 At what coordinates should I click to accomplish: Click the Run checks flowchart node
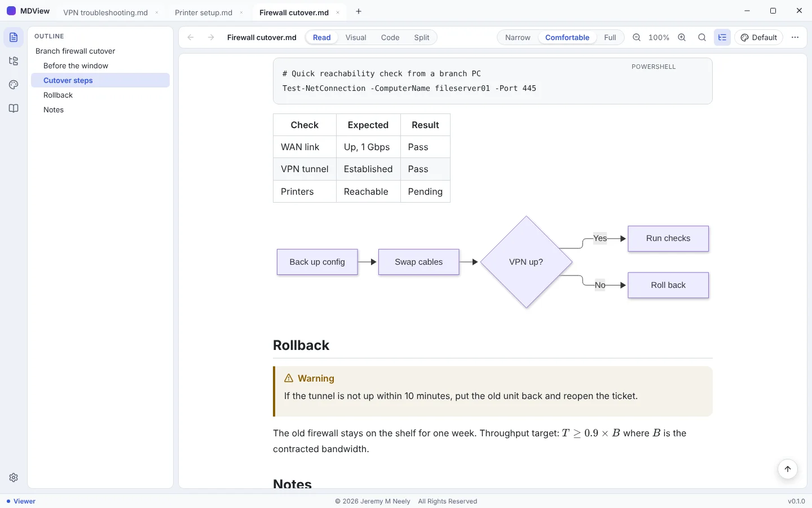(x=668, y=239)
